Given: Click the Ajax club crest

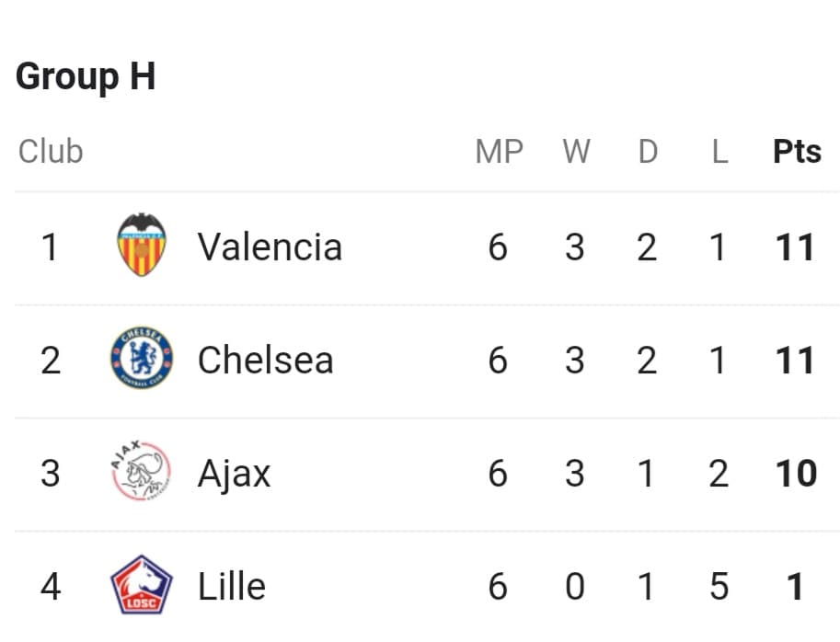Looking at the screenshot, I should click(141, 471).
